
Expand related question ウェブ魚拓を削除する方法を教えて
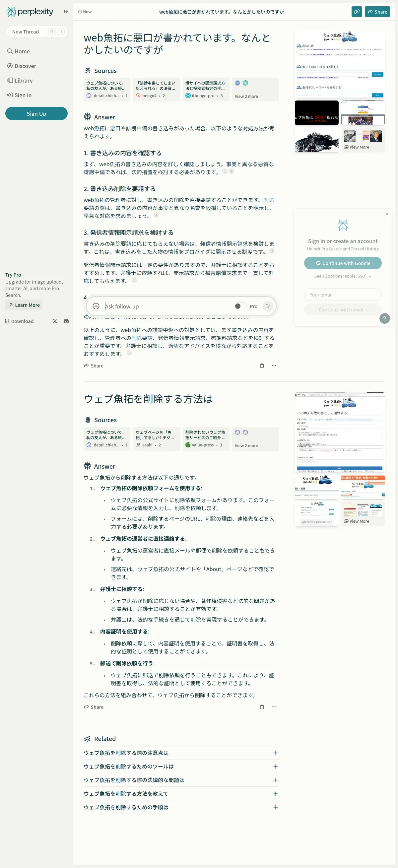pyautogui.click(x=181, y=793)
